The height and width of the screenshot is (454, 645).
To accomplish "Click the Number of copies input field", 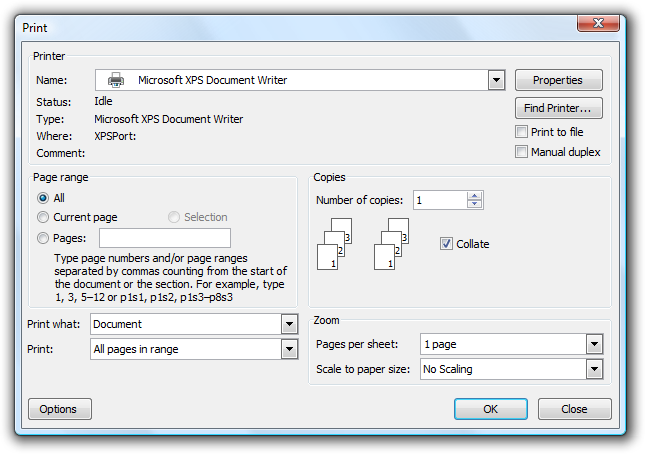I will coord(441,200).
